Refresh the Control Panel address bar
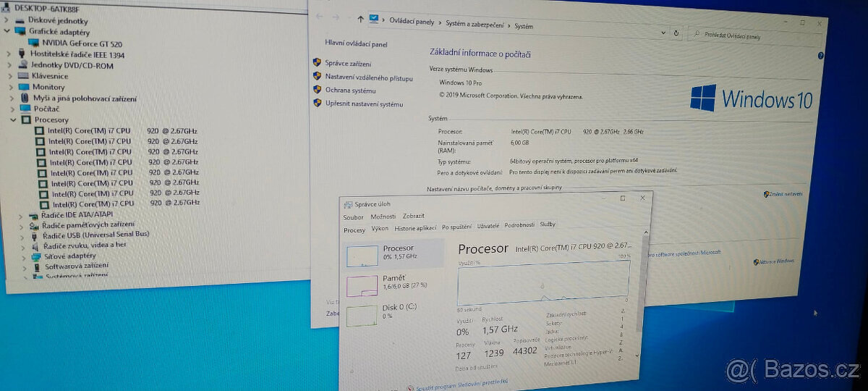Viewport: 868px width, 391px height. pyautogui.click(x=676, y=33)
